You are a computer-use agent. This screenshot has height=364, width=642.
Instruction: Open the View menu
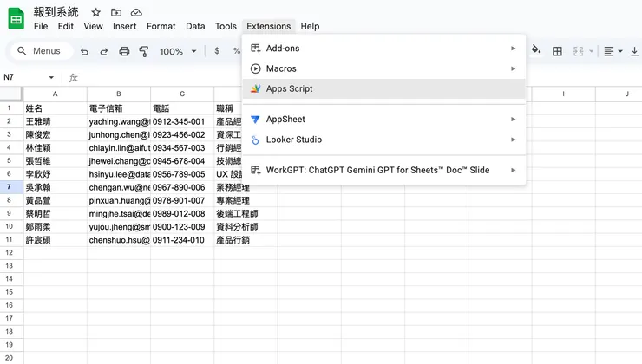[x=93, y=27]
